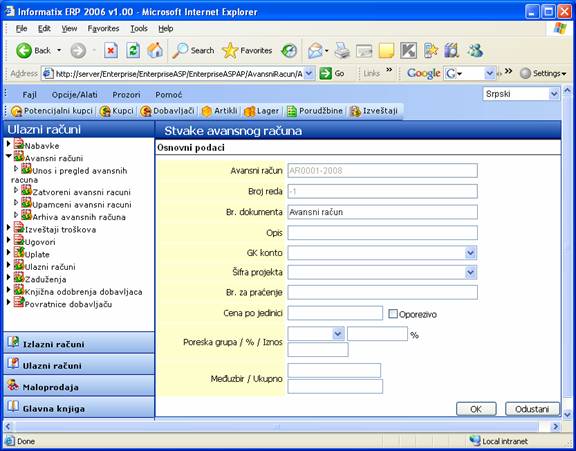The image size is (576, 451).
Task: Click the Messenger people icon in toolbar
Action: coord(475,51)
